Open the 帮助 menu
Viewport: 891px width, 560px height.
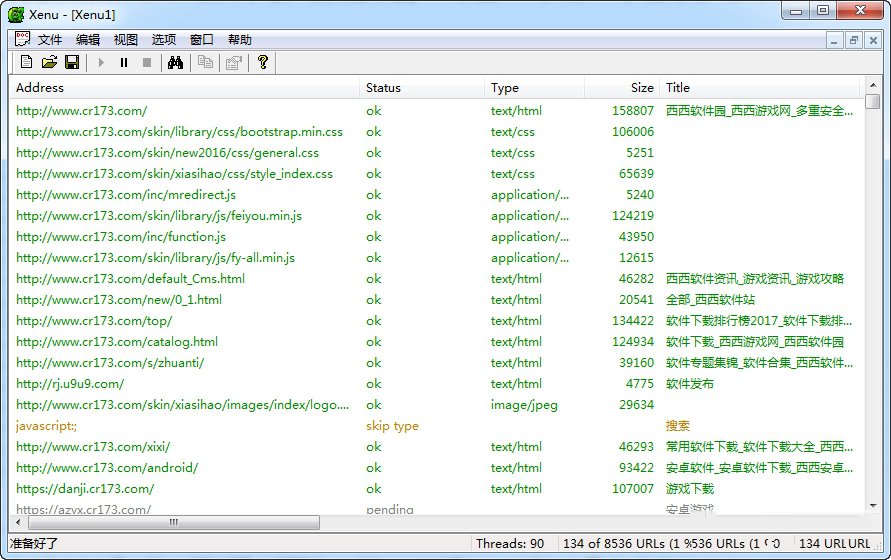pyautogui.click(x=239, y=40)
